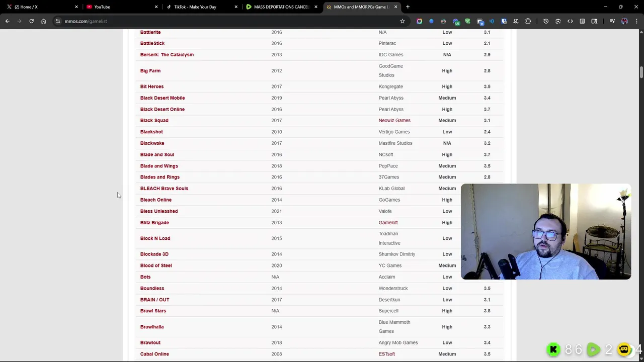
Task: Click the code brackets toolbar icon
Action: (x=570, y=21)
